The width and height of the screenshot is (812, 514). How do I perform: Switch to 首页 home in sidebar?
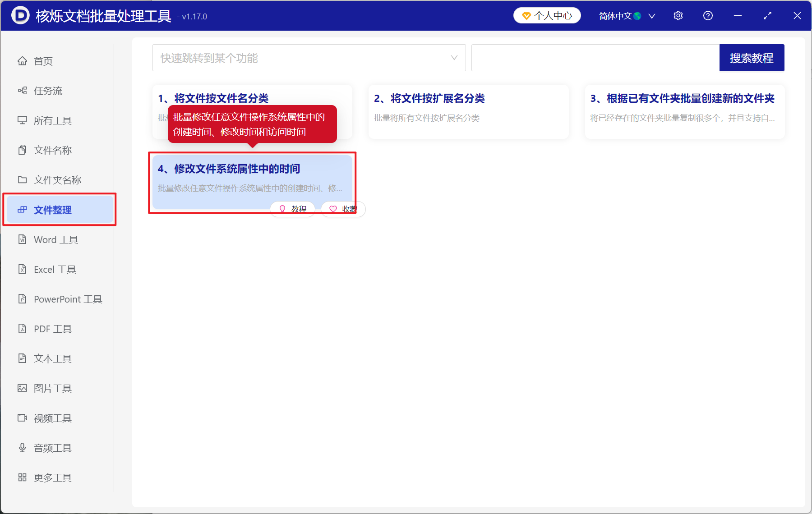[x=43, y=61]
